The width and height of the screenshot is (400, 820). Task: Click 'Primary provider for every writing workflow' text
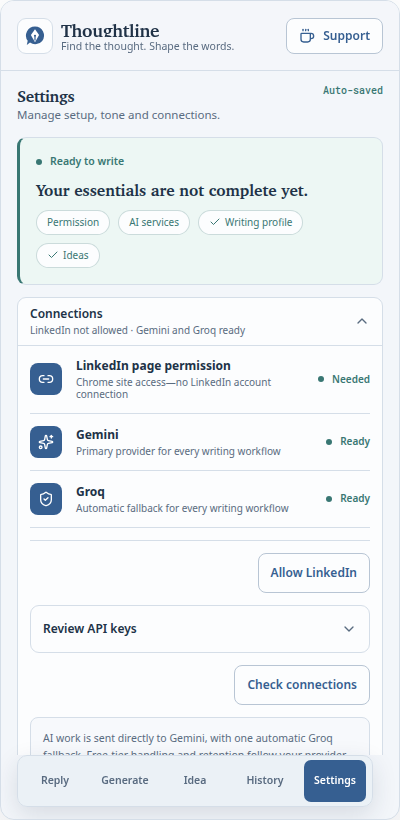(x=178, y=451)
